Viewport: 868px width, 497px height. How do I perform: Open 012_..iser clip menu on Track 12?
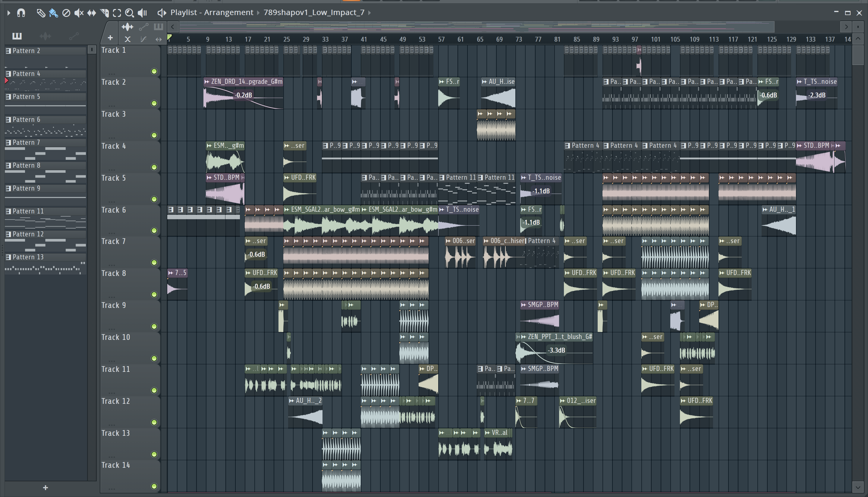562,401
